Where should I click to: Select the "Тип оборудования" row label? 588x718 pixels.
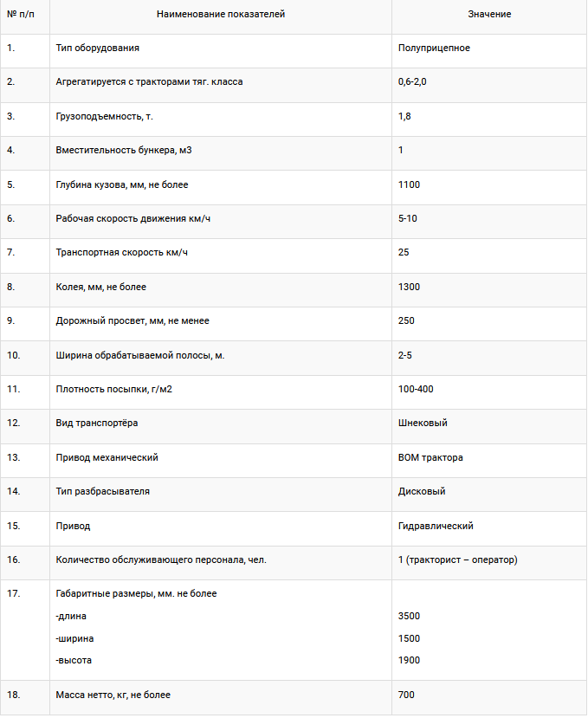click(x=97, y=49)
